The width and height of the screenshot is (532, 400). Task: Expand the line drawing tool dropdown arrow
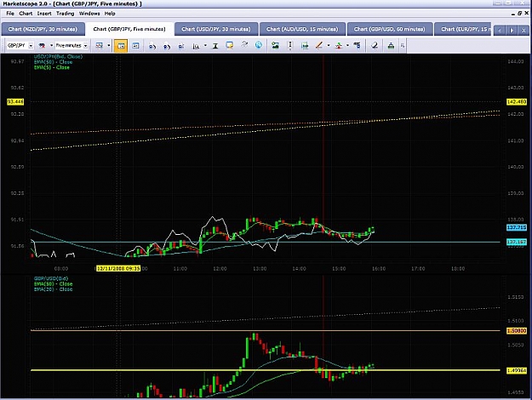point(329,45)
